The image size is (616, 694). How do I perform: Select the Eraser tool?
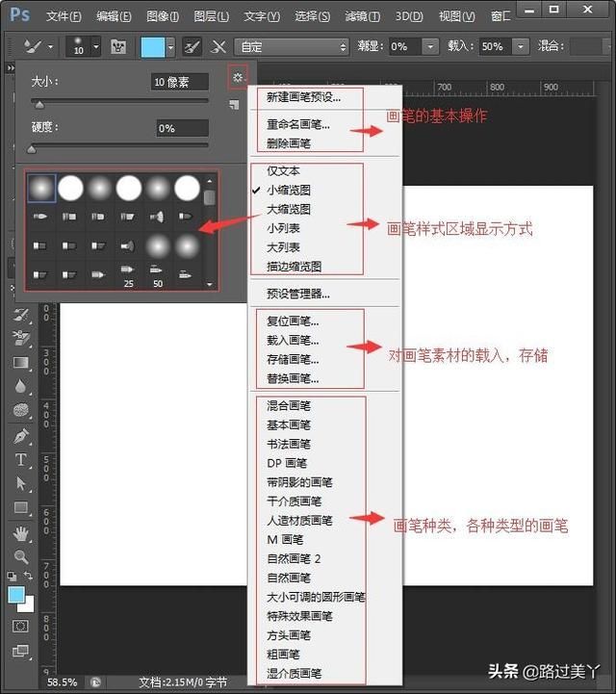pos(21,339)
